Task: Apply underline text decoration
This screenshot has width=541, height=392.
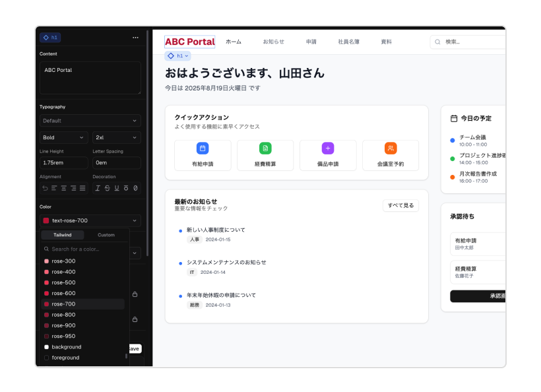Action: 117,188
